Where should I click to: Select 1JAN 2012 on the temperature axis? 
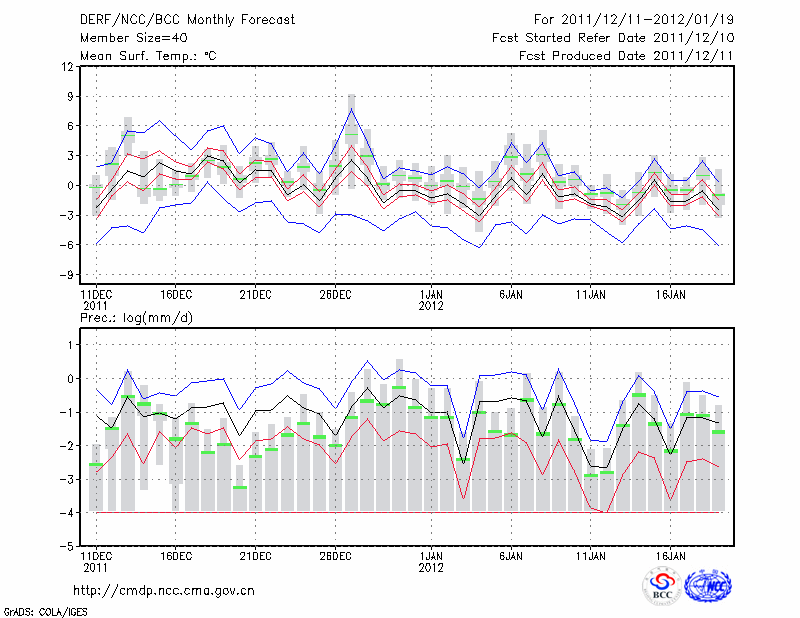pyautogui.click(x=431, y=299)
